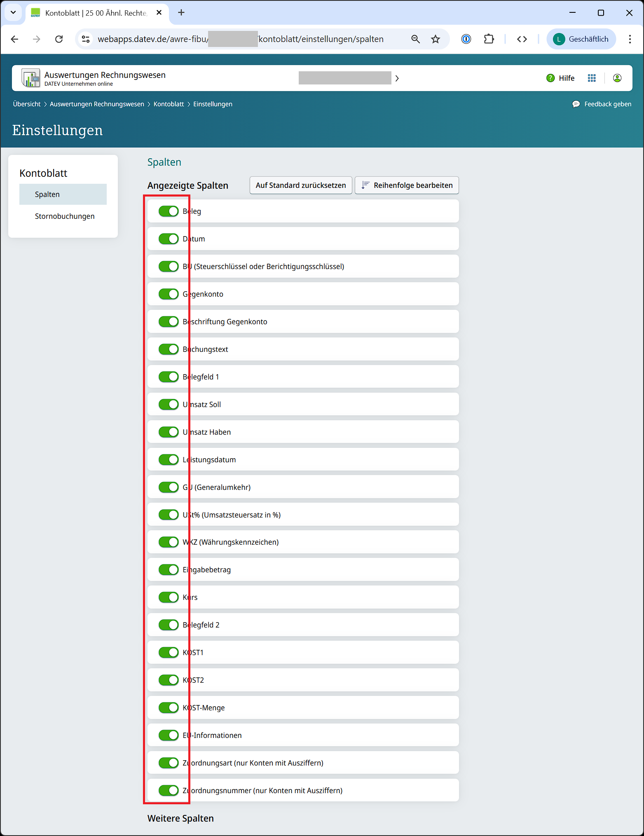644x836 pixels.
Task: Open the user account icon in header
Action: coord(617,78)
